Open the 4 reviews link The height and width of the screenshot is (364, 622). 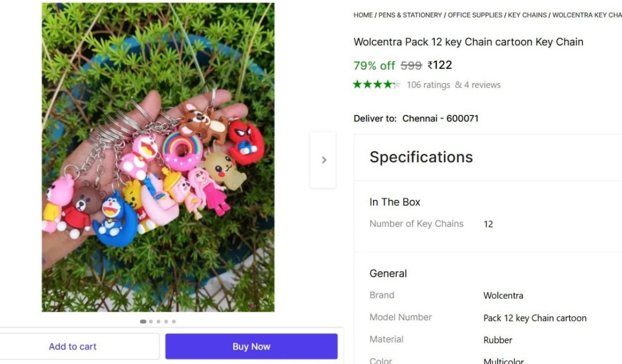(x=478, y=85)
